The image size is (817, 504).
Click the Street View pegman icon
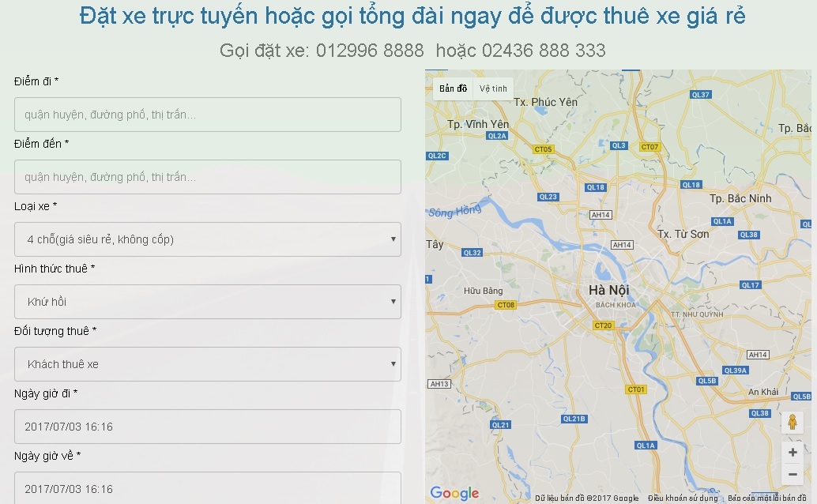[792, 423]
